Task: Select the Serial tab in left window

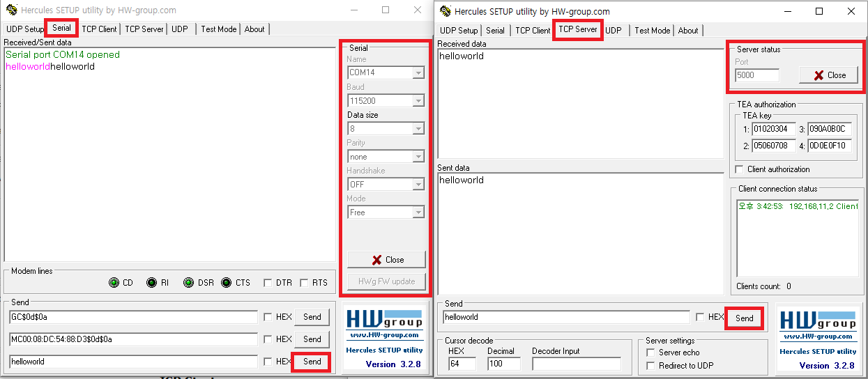Action: [61, 28]
